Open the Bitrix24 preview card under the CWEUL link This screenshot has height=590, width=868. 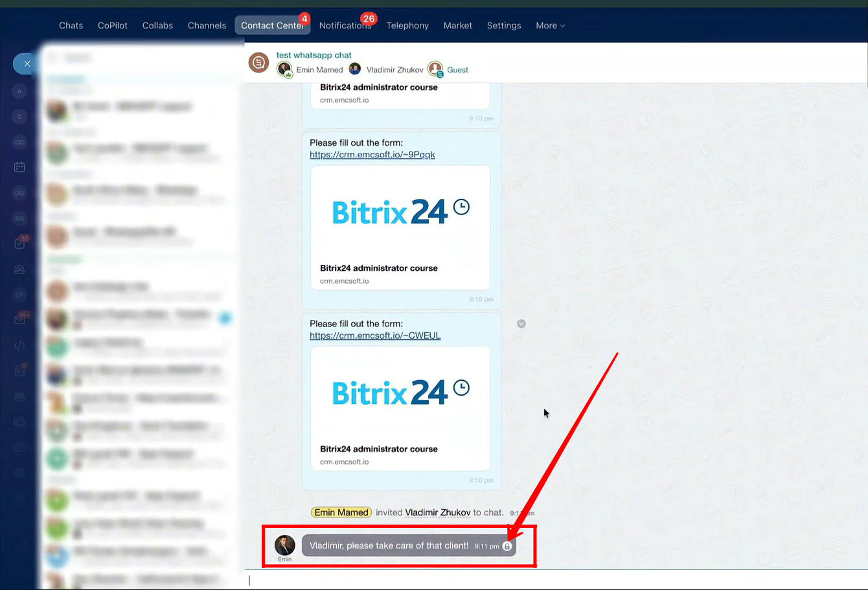click(x=400, y=408)
